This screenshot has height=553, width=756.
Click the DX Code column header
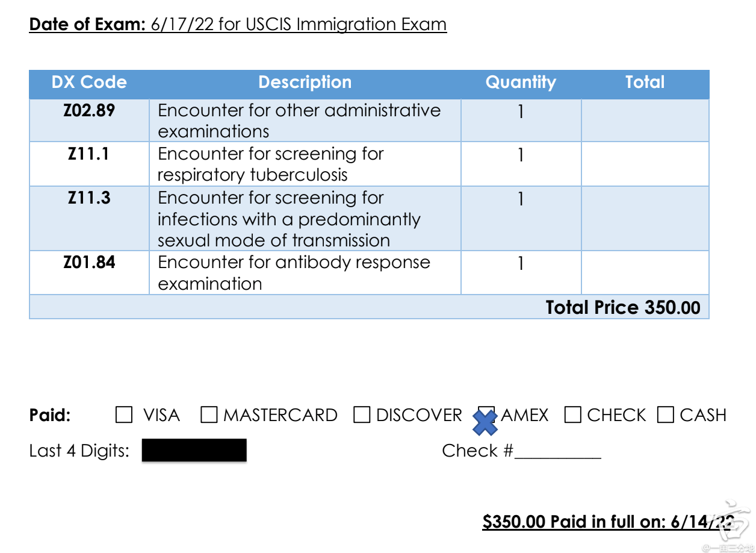click(x=89, y=83)
